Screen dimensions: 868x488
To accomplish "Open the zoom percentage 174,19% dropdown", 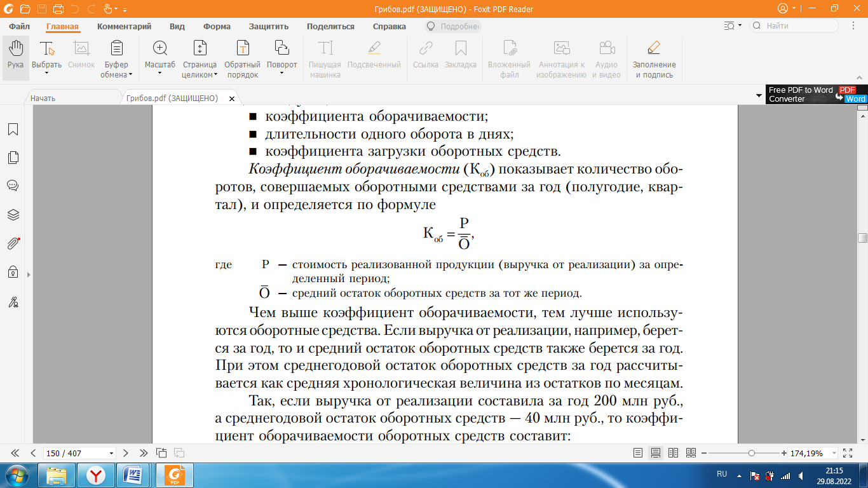I will (x=833, y=454).
